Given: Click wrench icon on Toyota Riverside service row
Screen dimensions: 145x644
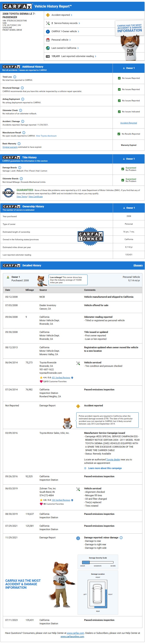Looking at the screenshot, I should point(78,363).
